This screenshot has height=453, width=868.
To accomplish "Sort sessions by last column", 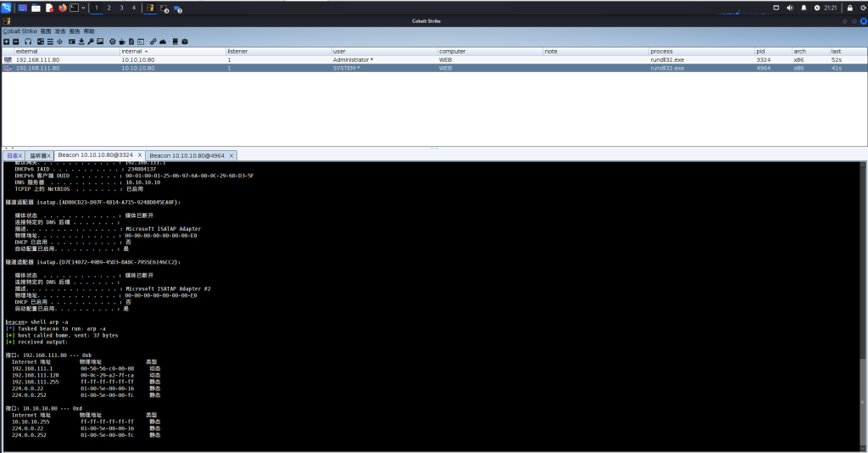I will pos(848,51).
